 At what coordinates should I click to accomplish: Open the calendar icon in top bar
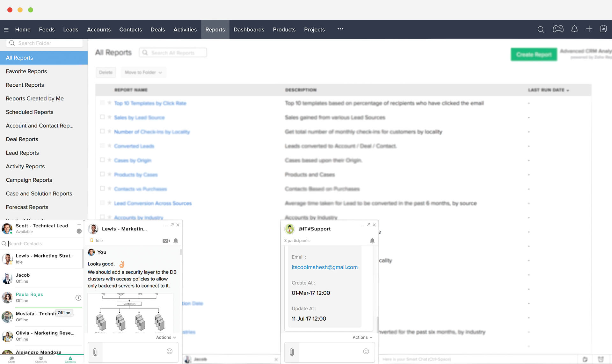(x=603, y=29)
